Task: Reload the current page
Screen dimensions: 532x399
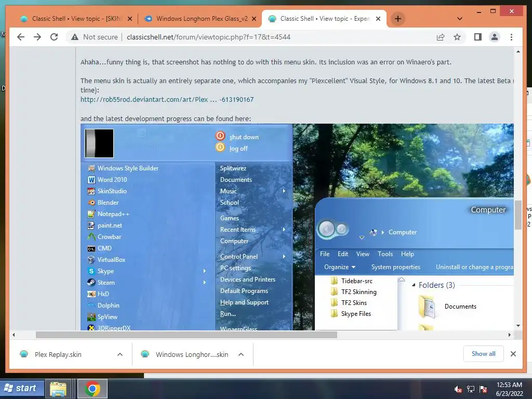Action: click(x=54, y=37)
